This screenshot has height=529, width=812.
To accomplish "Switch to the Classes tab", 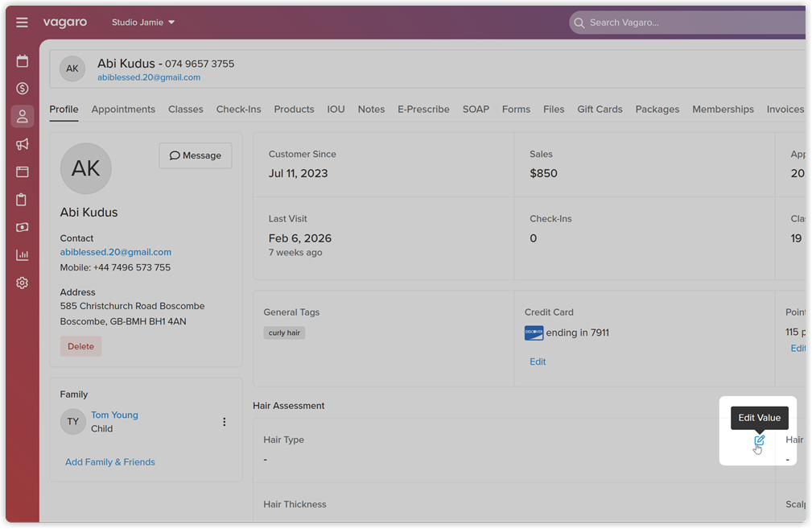I will pyautogui.click(x=185, y=110).
